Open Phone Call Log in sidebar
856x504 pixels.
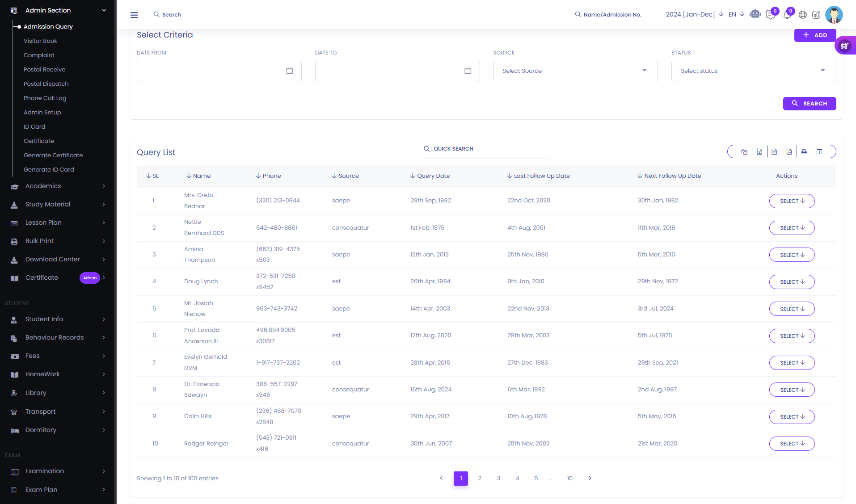[x=45, y=98]
